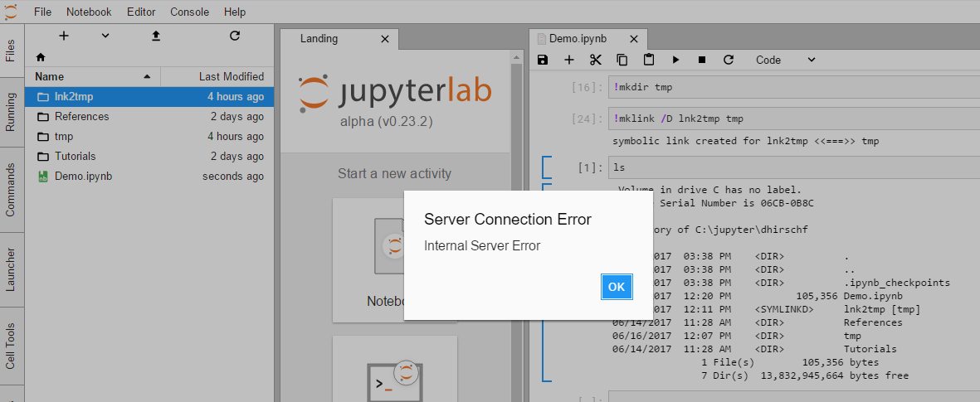
Task: Dismiss the error dialog with OK
Action: pyautogui.click(x=617, y=287)
